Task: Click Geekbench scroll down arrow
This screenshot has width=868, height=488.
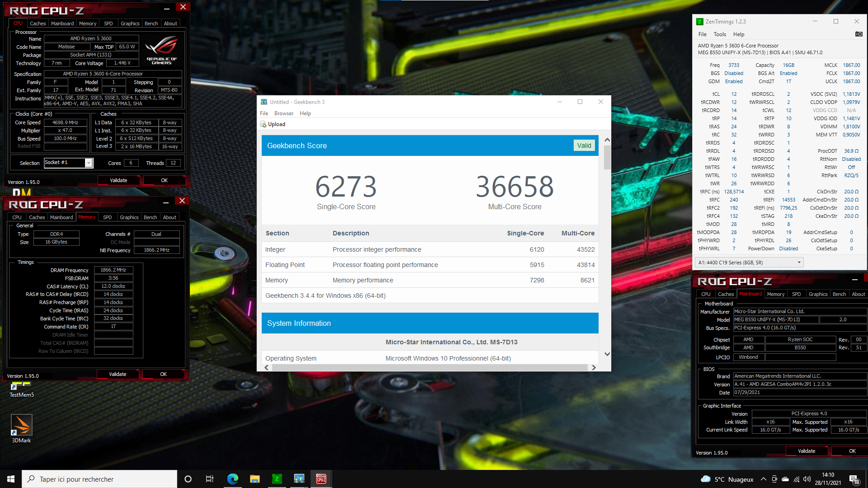Action: (607, 354)
